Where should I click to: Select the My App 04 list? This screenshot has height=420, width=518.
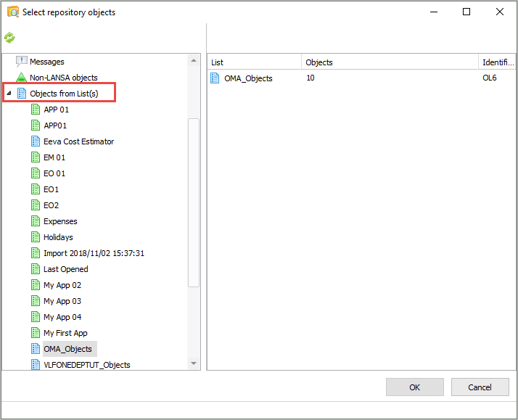[x=62, y=317]
